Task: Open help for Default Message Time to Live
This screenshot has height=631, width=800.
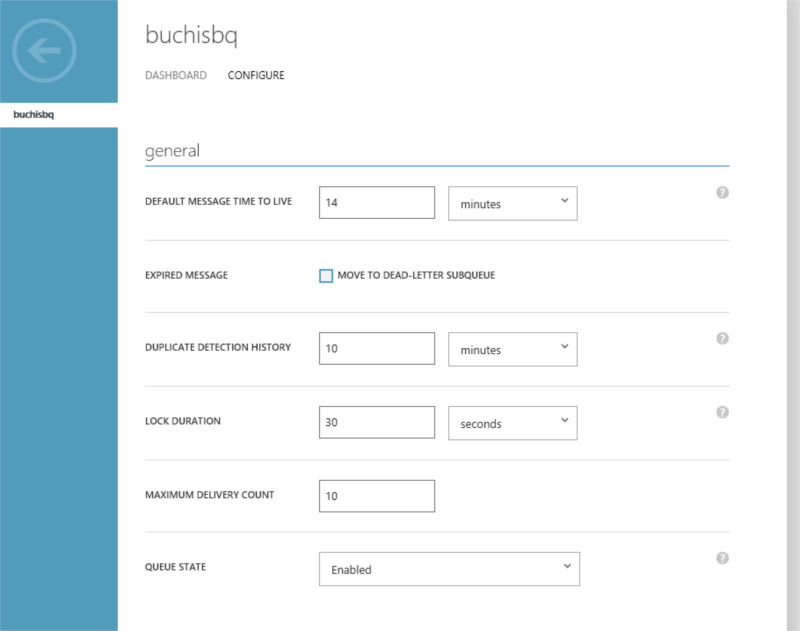Action: point(723,193)
